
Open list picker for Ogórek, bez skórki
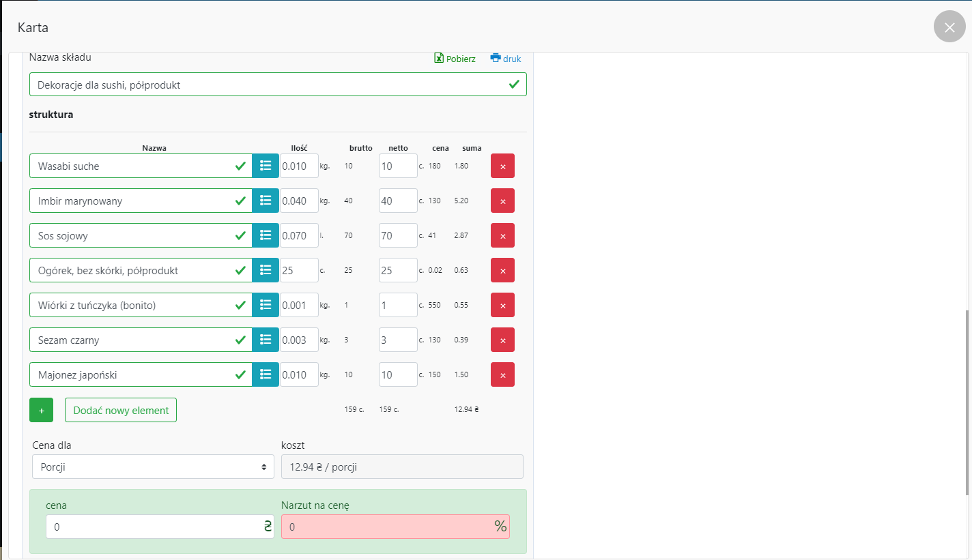click(266, 270)
